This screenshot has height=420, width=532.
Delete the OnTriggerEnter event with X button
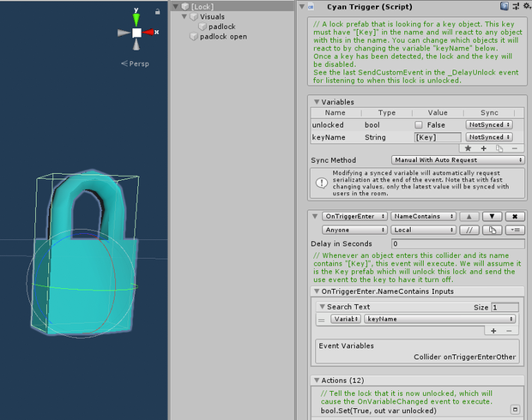[x=515, y=216]
